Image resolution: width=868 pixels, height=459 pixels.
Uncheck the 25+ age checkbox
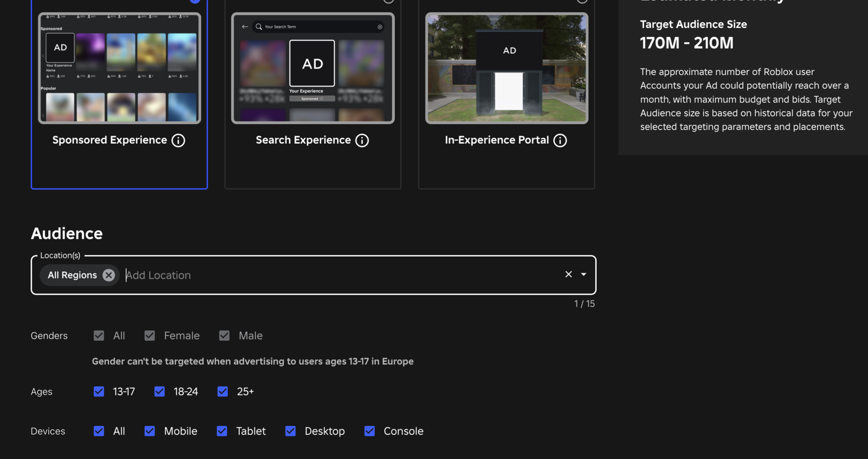(x=223, y=392)
